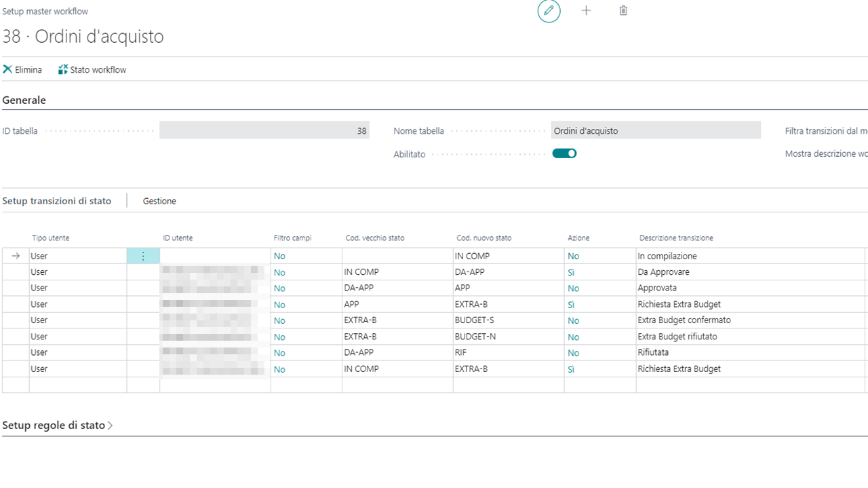
Task: Open the three-dot row options menu
Action: (x=143, y=256)
